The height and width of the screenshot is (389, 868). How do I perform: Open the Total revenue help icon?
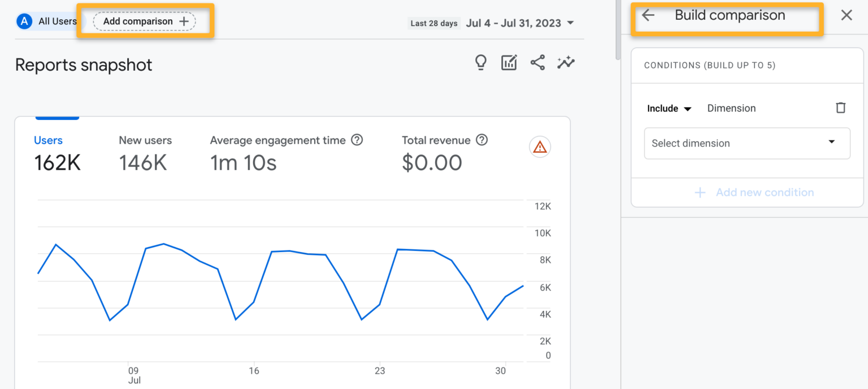(x=481, y=140)
